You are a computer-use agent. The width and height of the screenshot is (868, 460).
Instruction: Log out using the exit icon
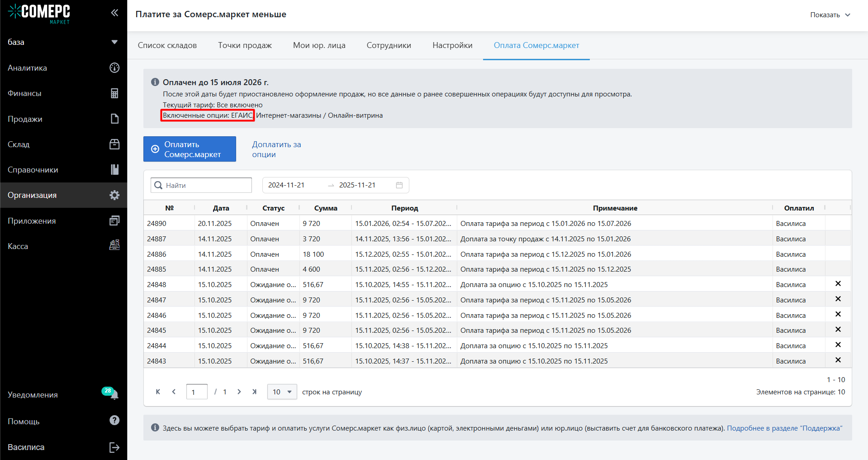tap(114, 447)
